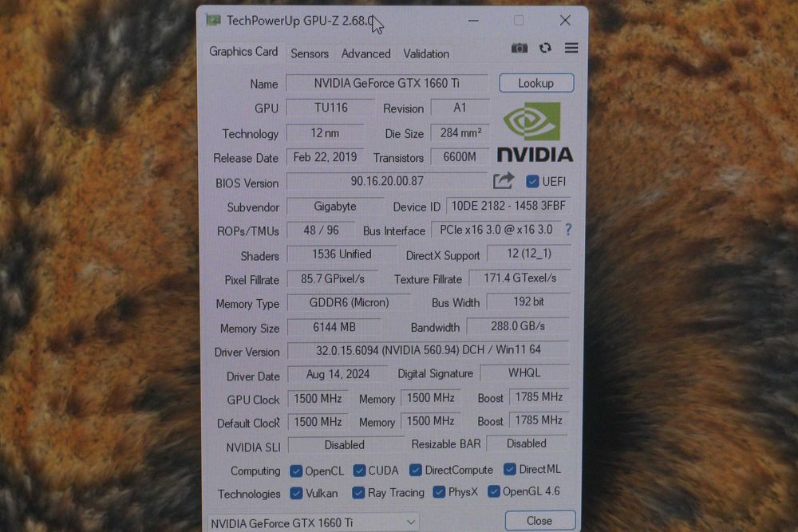This screenshot has height=532, width=798.
Task: Open the GPU selection dropdown at bottom
Action: click(314, 522)
